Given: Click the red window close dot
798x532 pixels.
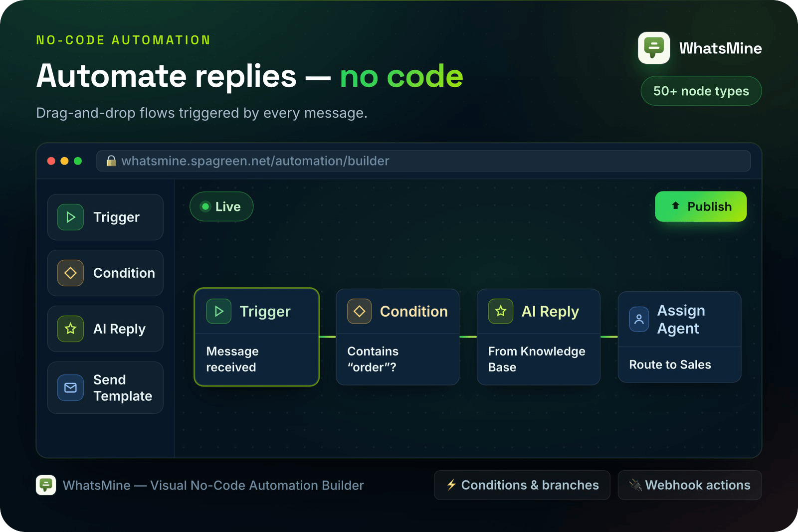Looking at the screenshot, I should point(51,161).
